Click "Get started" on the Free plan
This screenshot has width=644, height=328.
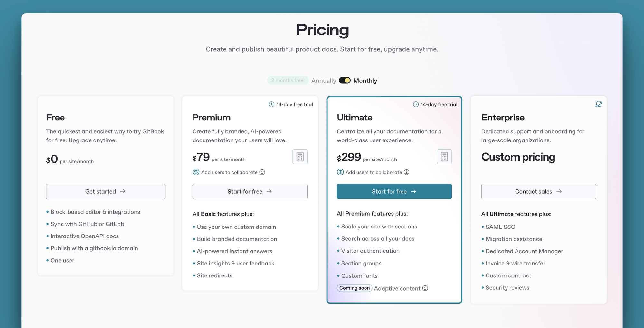105,191
